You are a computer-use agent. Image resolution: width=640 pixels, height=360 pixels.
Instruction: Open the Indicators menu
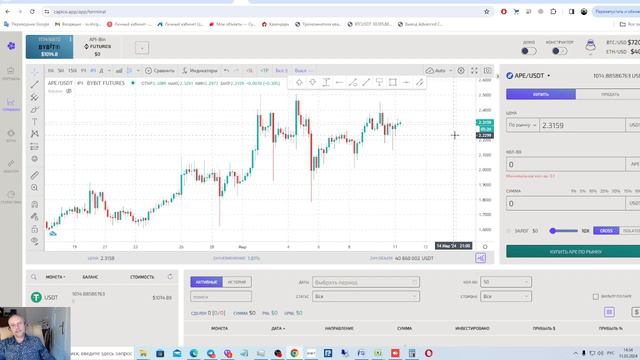[200, 71]
